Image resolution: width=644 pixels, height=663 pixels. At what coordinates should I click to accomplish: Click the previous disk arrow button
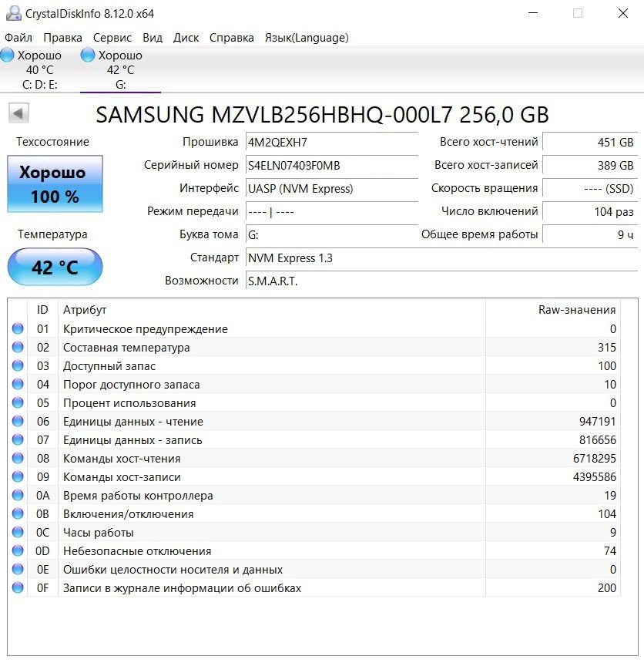[18, 113]
